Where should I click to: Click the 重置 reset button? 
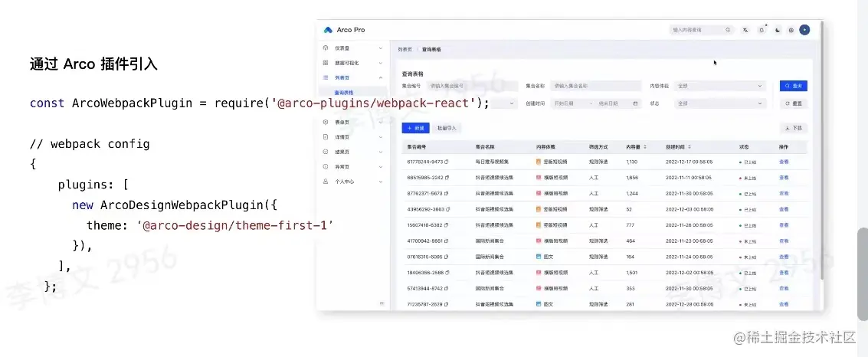(x=794, y=103)
